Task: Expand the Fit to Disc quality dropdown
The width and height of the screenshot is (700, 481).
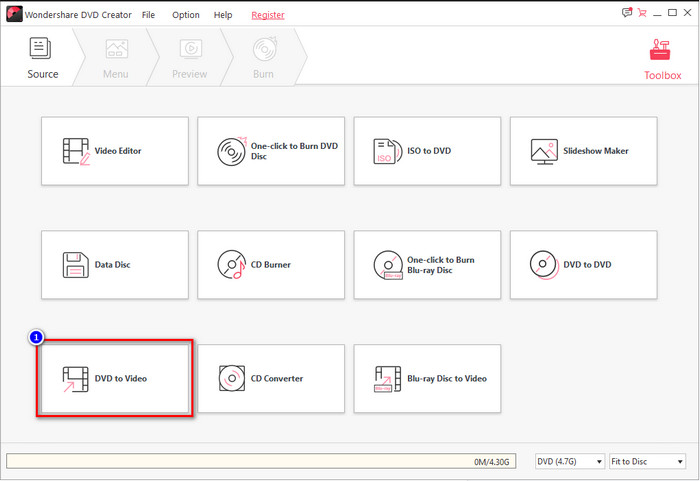Action: (x=647, y=461)
